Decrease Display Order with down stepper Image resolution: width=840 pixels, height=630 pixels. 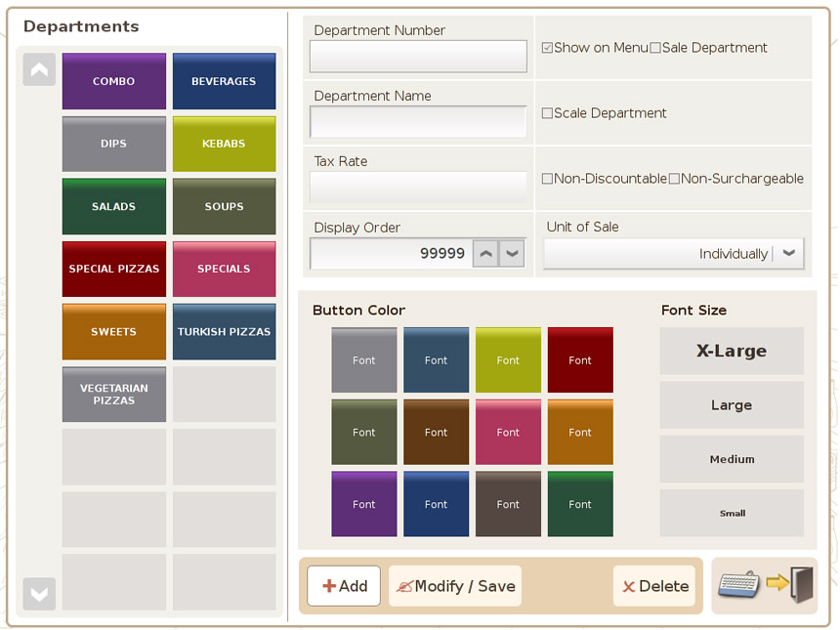click(512, 253)
